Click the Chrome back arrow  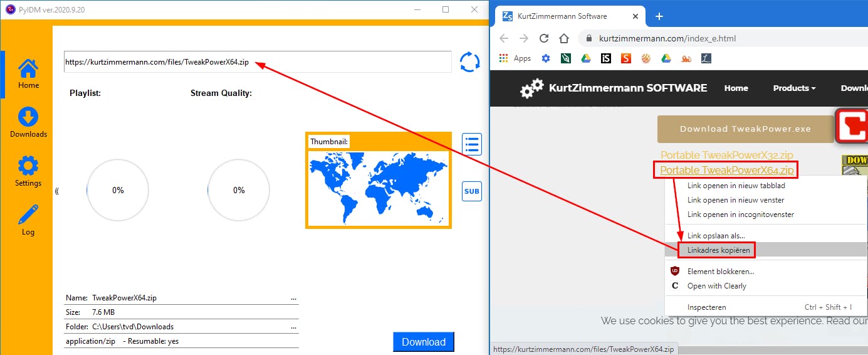pos(504,38)
